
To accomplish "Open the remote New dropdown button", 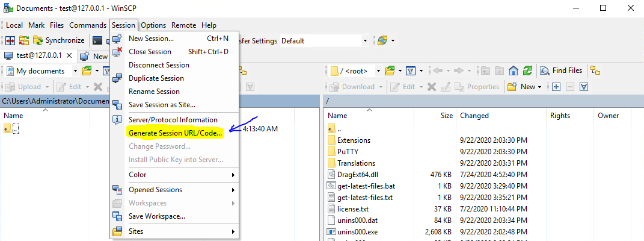I will pyautogui.click(x=525, y=87).
